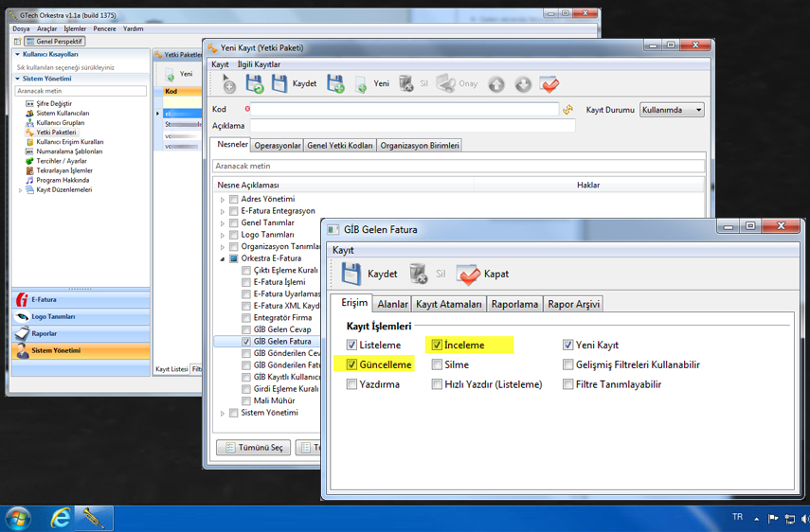The image size is (810, 532).
Task: Click the Orkestra app icon on taskbar
Action: (94, 518)
